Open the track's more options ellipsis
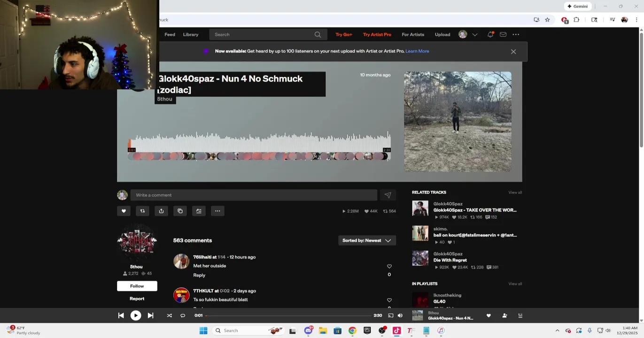The image size is (644, 338). (x=217, y=211)
